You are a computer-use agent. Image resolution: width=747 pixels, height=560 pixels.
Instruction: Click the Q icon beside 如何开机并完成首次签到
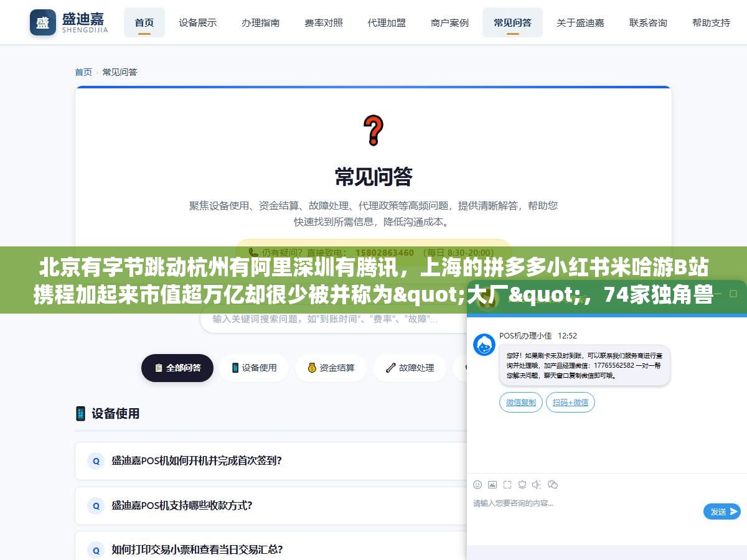click(x=96, y=461)
